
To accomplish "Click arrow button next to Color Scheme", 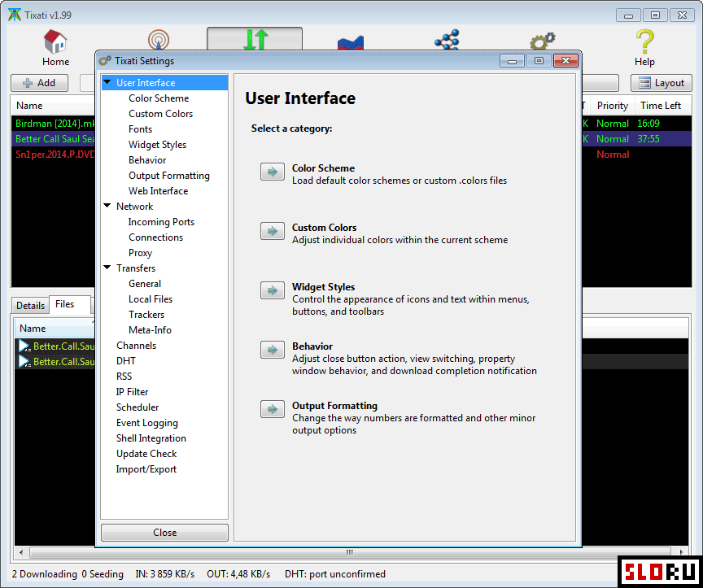I will click(272, 172).
